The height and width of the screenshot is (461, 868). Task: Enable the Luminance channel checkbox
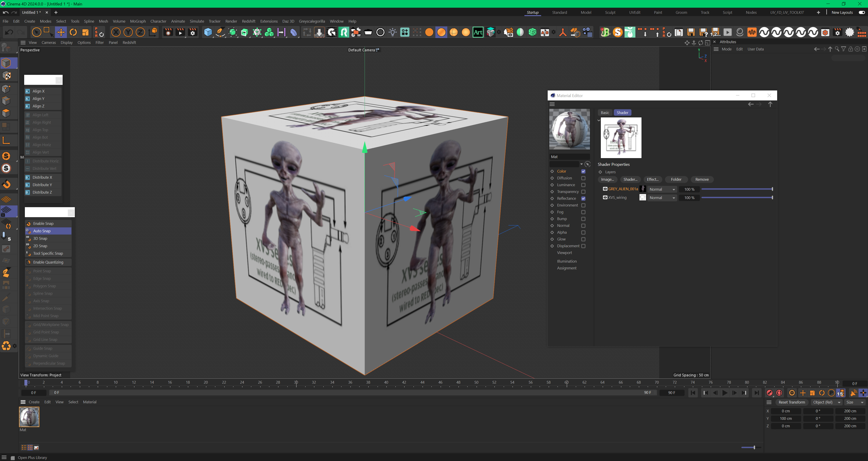583,185
